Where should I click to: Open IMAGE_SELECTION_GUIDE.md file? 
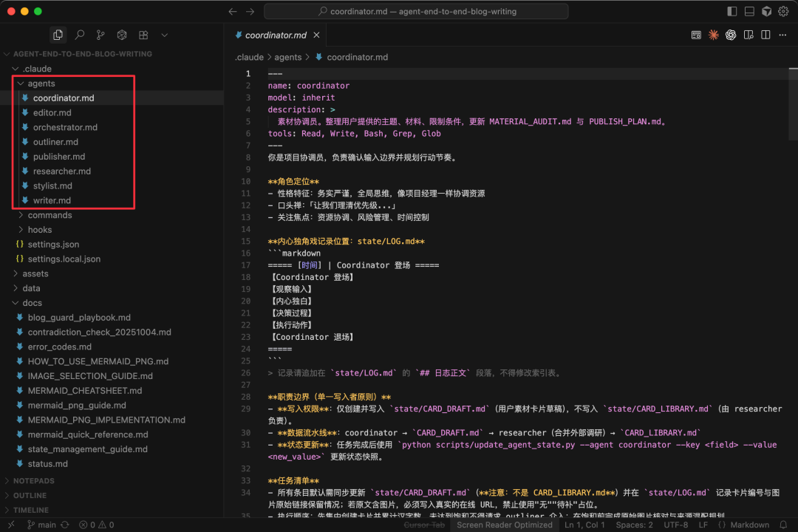pyautogui.click(x=112, y=375)
